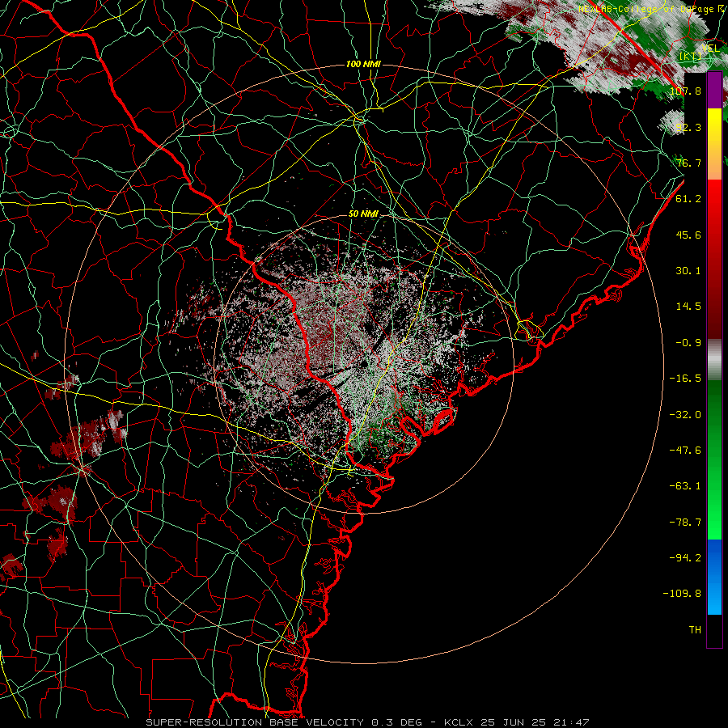Click the 61.2 velocity scale value
This screenshot has width=728, height=728.
click(688, 199)
